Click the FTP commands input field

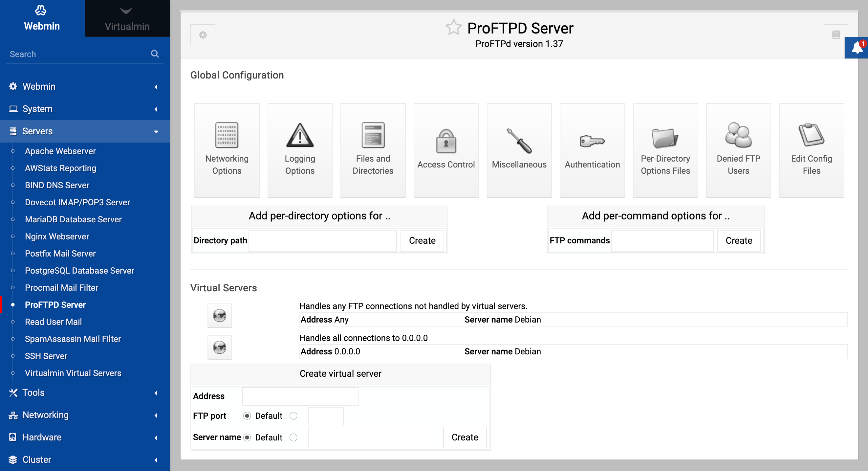(x=662, y=240)
